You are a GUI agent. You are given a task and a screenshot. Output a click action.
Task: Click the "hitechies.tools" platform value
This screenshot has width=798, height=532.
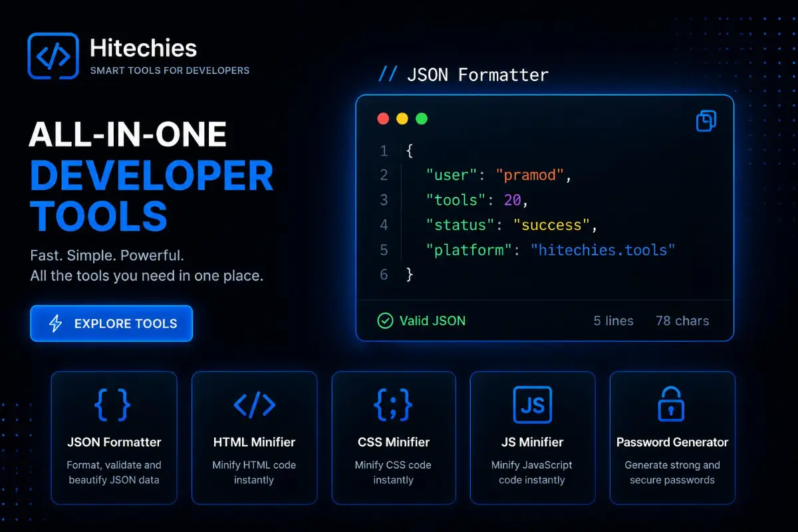(x=603, y=250)
